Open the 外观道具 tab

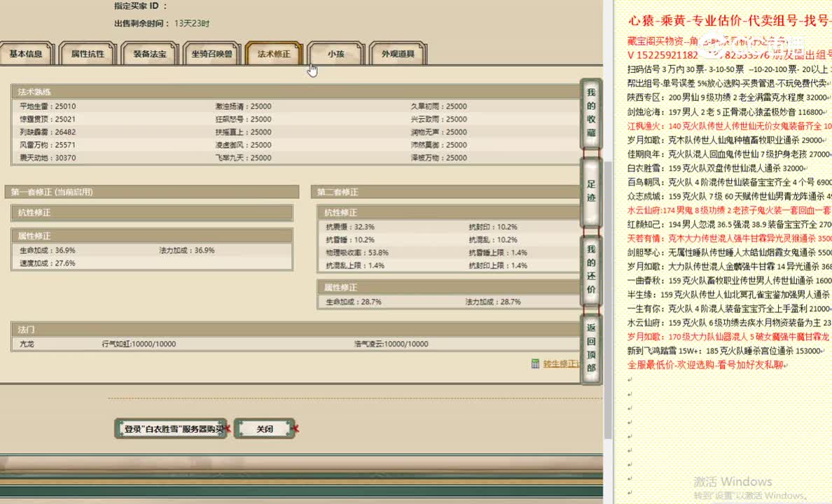398,54
